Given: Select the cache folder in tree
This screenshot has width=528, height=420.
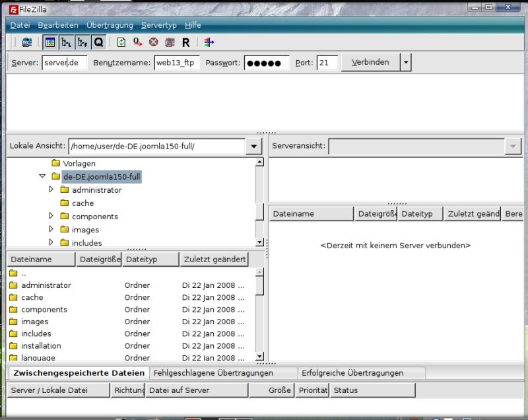Looking at the screenshot, I should (77, 203).
